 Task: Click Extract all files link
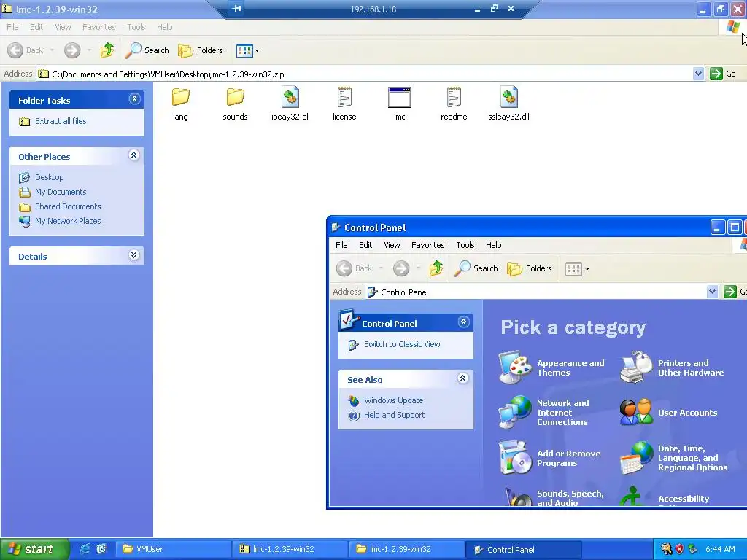(61, 121)
